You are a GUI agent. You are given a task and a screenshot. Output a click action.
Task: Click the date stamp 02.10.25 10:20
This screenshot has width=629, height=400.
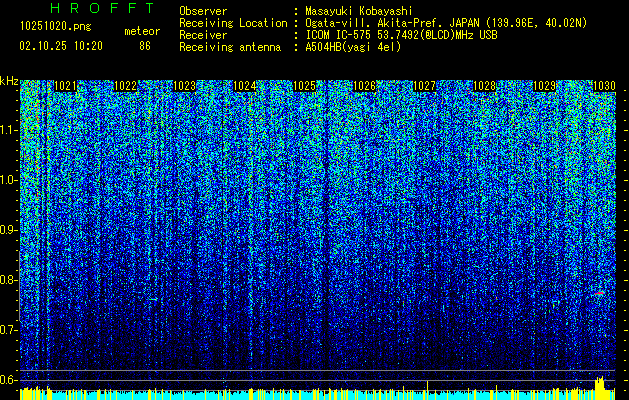coord(61,46)
